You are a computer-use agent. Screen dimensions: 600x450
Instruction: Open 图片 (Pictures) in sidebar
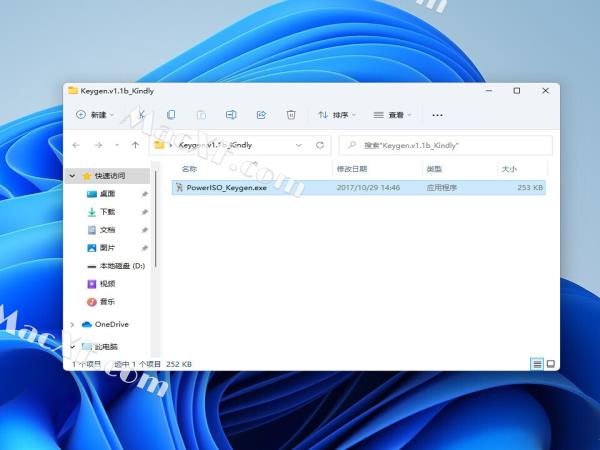click(107, 248)
